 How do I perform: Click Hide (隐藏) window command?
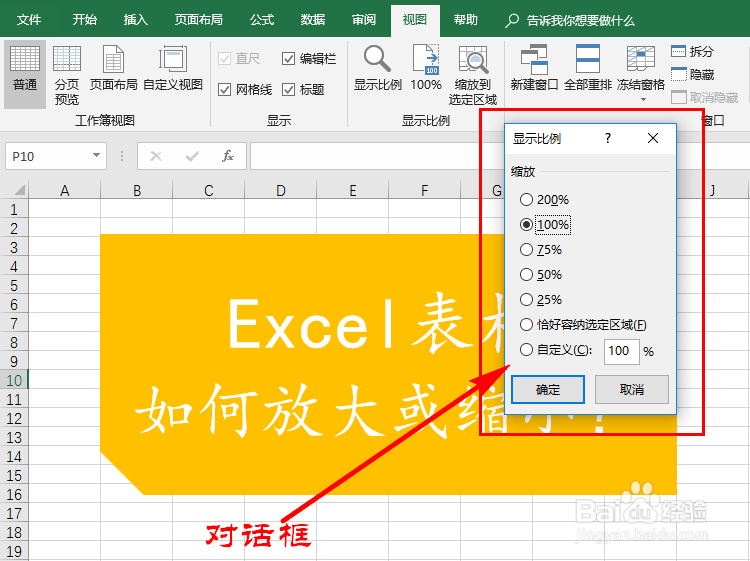692,75
